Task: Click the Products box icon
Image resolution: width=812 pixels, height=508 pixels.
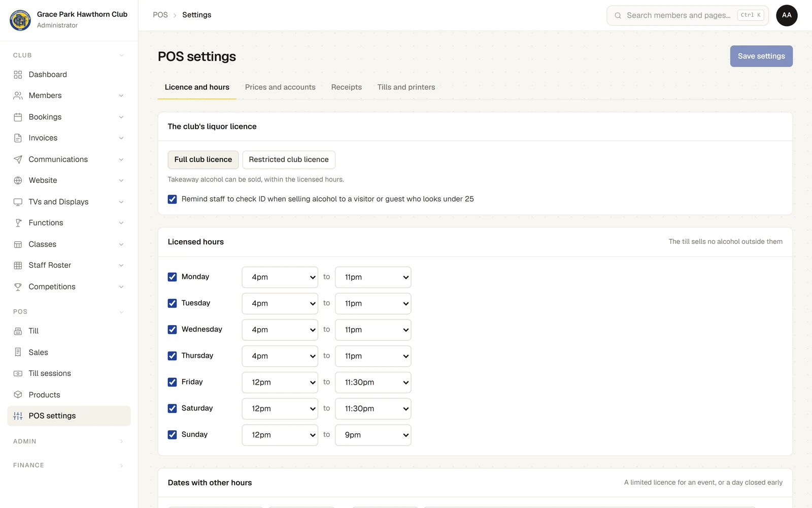Action: click(x=18, y=395)
